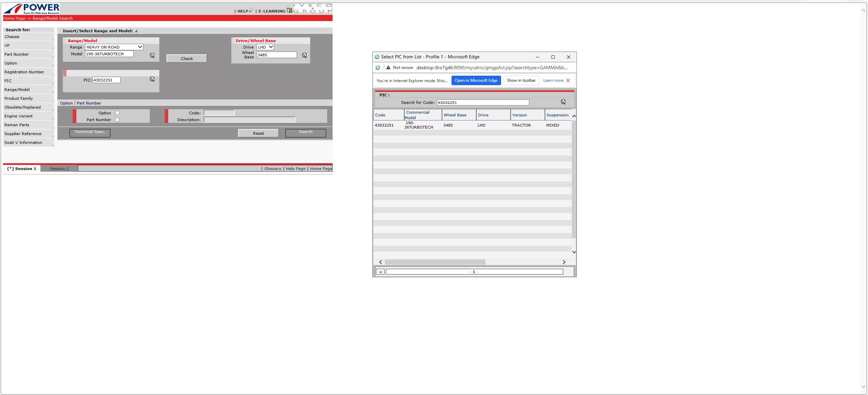Click result row code 43032251
The height and width of the screenshot is (395, 868).
tap(384, 125)
